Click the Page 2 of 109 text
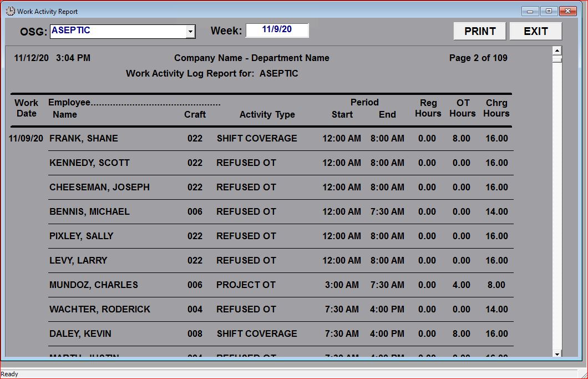Screen dimensions: 588x379 (478, 58)
